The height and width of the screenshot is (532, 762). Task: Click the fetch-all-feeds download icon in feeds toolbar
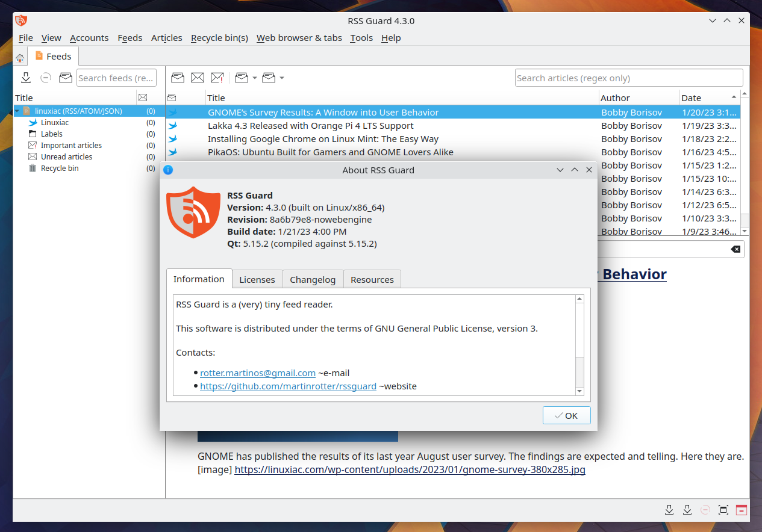26,78
